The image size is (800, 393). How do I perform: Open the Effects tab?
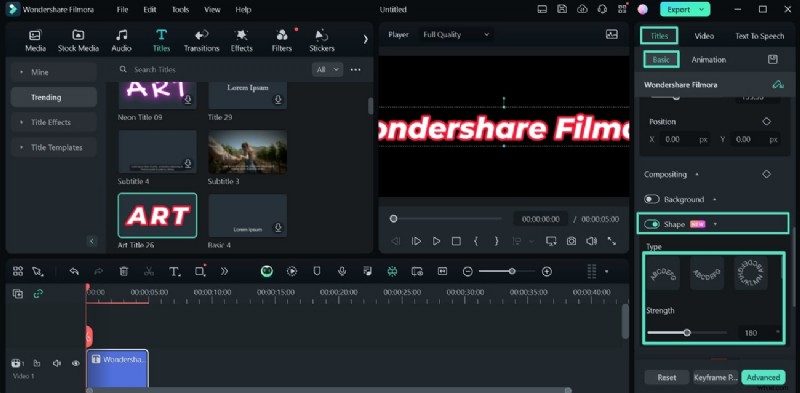241,41
